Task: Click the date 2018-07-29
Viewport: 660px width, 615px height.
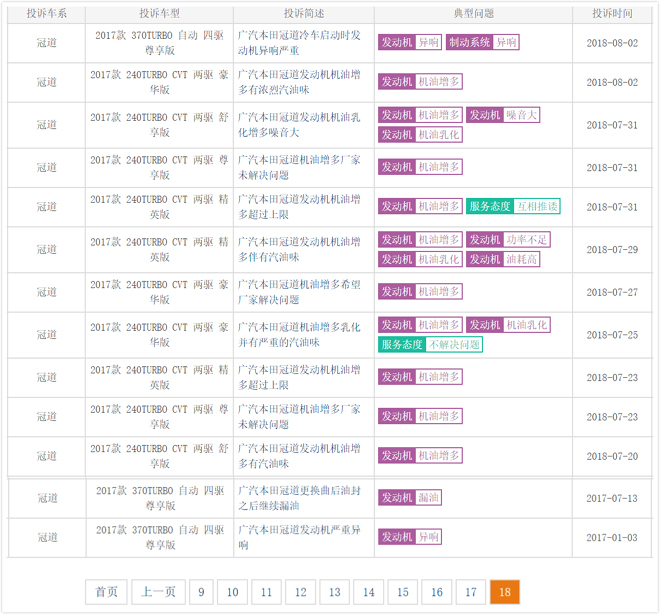Action: (612, 250)
